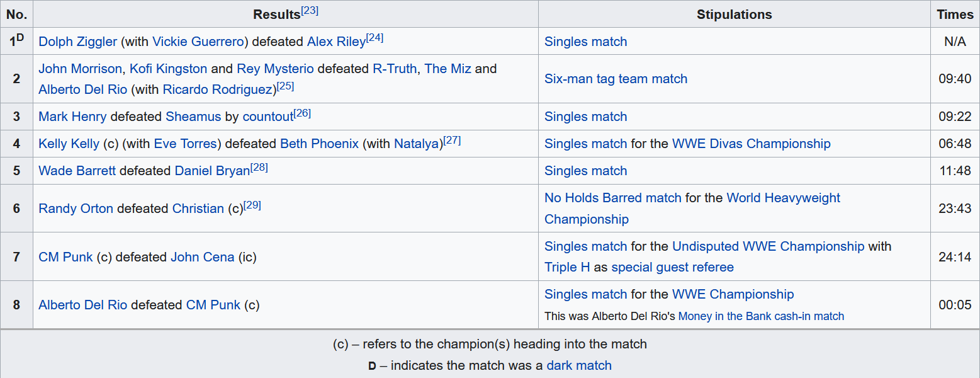This screenshot has width=980, height=378.
Task: Select the Beth Phoenix link
Action: pyautogui.click(x=319, y=144)
